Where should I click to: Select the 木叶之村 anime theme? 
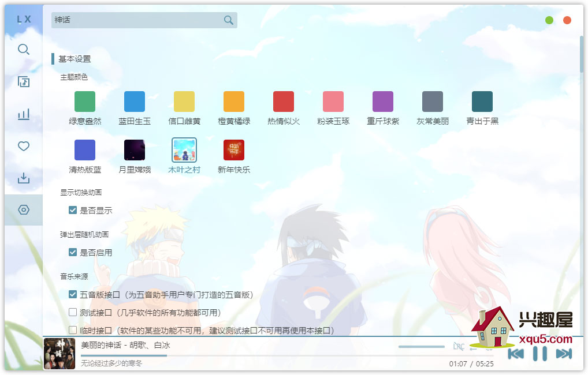(184, 150)
